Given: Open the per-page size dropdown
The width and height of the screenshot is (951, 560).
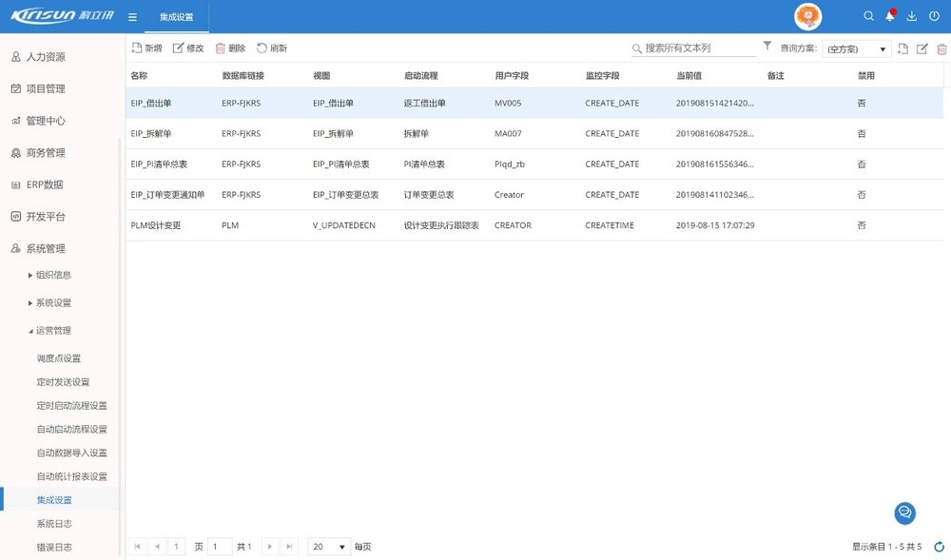Looking at the screenshot, I should [329, 547].
